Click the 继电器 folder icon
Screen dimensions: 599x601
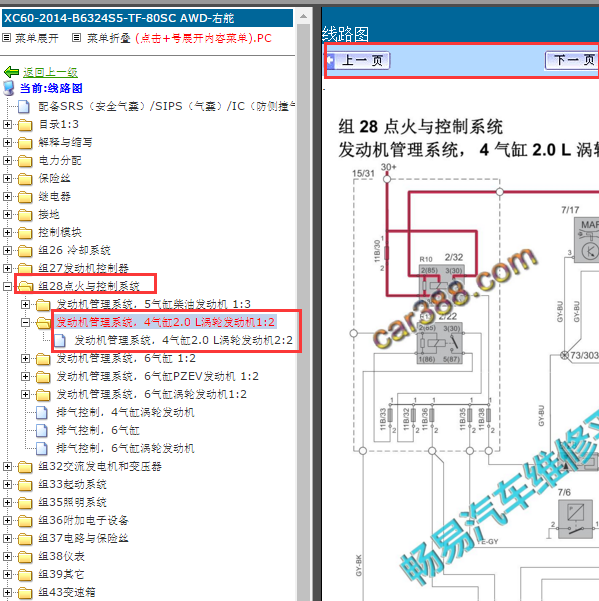point(25,197)
